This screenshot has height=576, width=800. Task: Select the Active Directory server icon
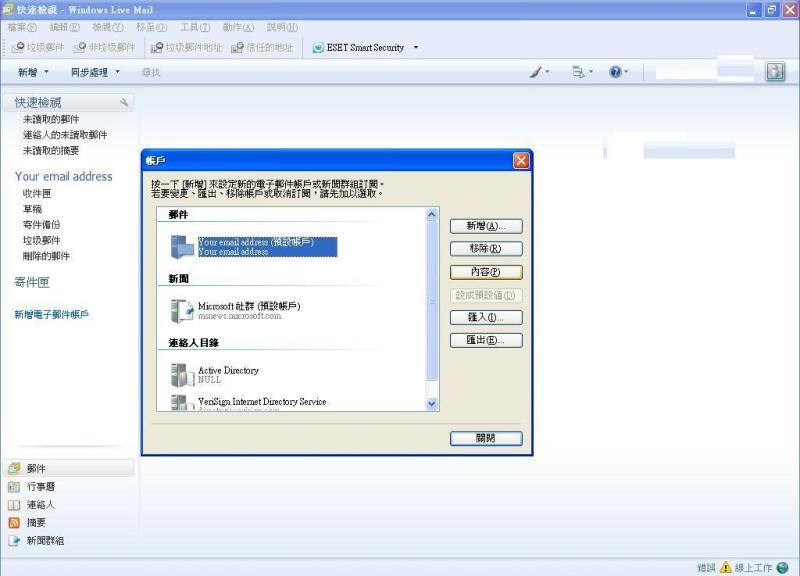click(182, 375)
